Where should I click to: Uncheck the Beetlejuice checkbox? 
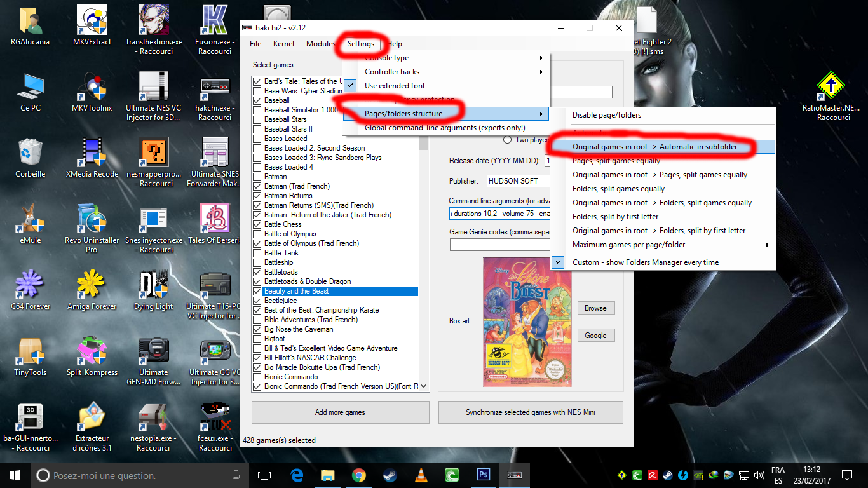click(257, 301)
